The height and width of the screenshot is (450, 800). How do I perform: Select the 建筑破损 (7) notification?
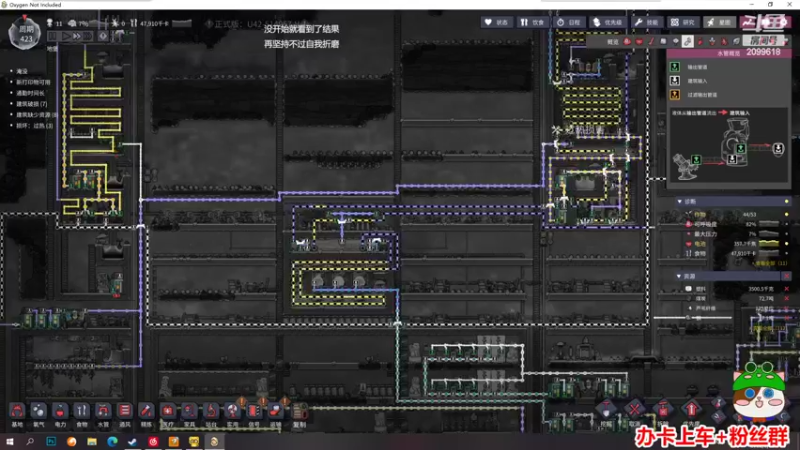click(32, 104)
